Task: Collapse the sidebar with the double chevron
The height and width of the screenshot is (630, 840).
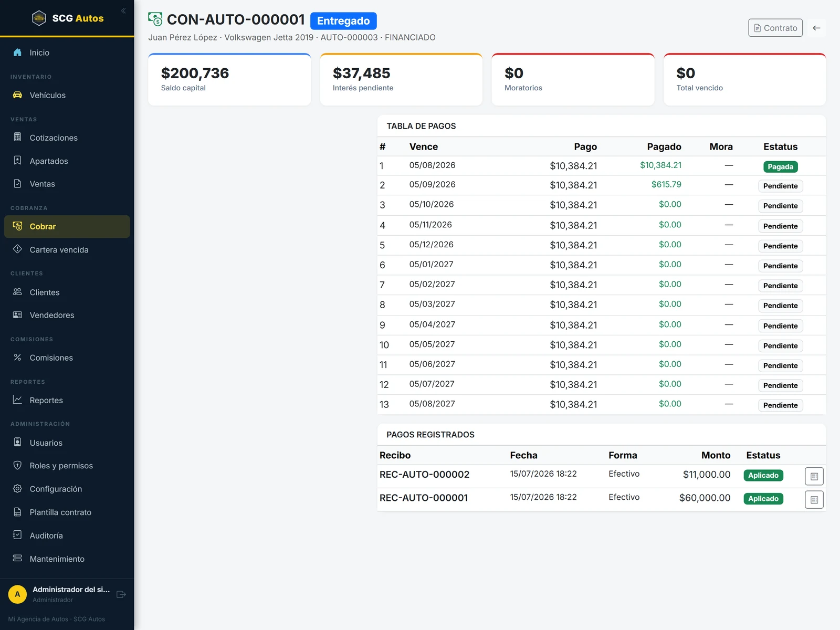Action: [123, 11]
